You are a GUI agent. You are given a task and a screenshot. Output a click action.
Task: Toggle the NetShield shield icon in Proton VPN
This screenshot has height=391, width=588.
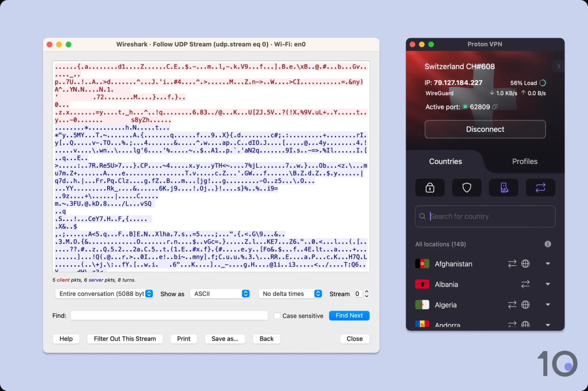point(466,188)
